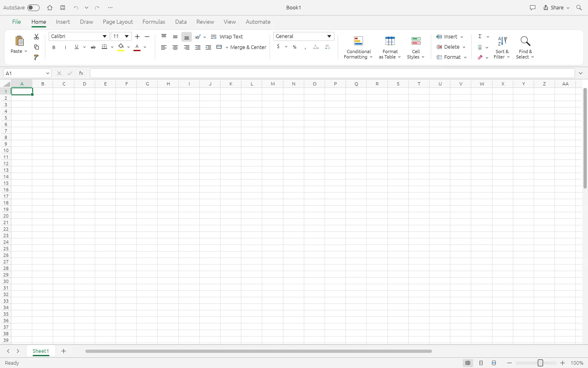
Task: Toggle Bold formatting
Action: tap(54, 47)
